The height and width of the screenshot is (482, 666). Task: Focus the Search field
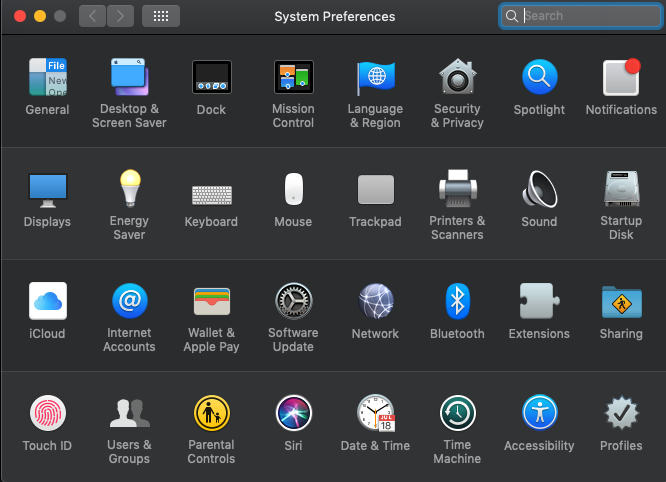pyautogui.click(x=581, y=16)
